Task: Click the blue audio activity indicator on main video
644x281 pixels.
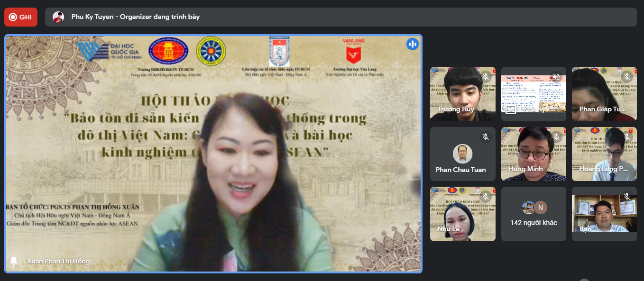Action: pyautogui.click(x=412, y=44)
